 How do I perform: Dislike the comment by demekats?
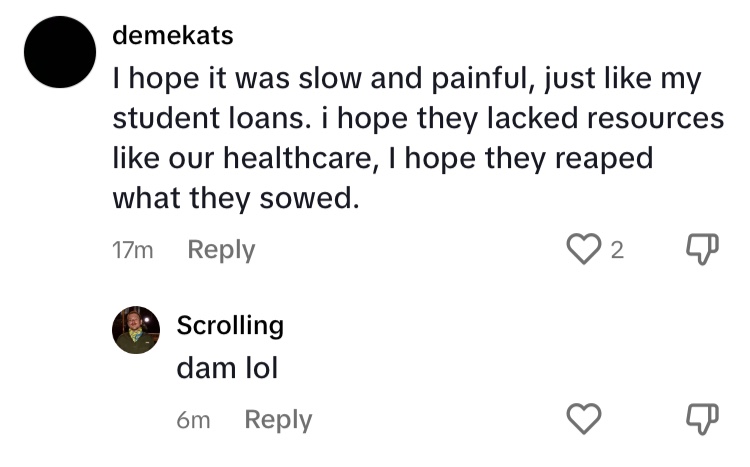(x=703, y=250)
